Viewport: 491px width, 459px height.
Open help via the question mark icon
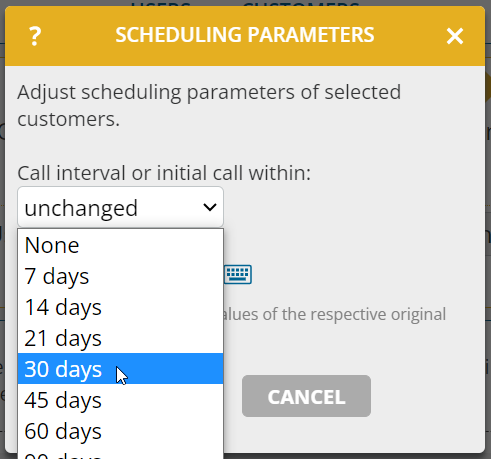click(x=35, y=36)
